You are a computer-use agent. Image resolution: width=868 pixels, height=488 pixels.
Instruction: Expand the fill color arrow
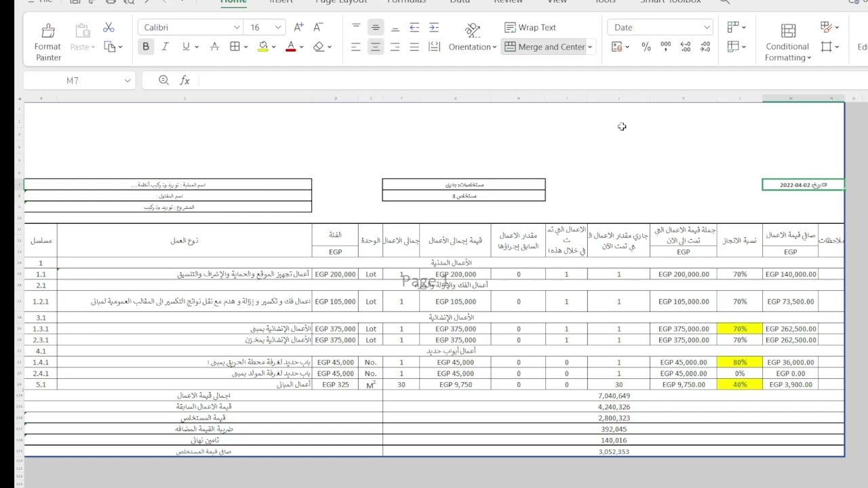click(x=273, y=47)
